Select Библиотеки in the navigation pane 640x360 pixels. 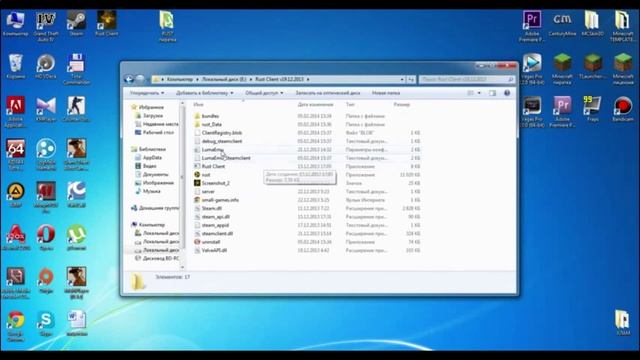pyautogui.click(x=149, y=149)
